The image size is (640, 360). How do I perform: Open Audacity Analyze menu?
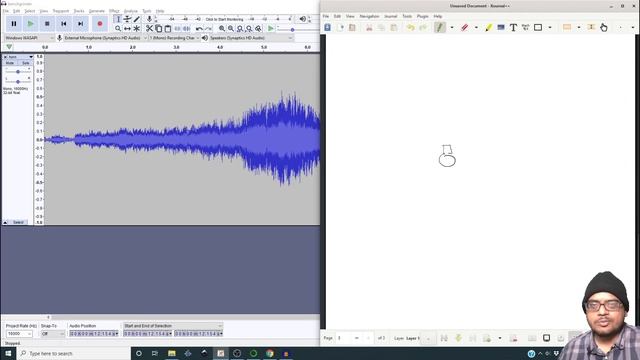click(131, 11)
